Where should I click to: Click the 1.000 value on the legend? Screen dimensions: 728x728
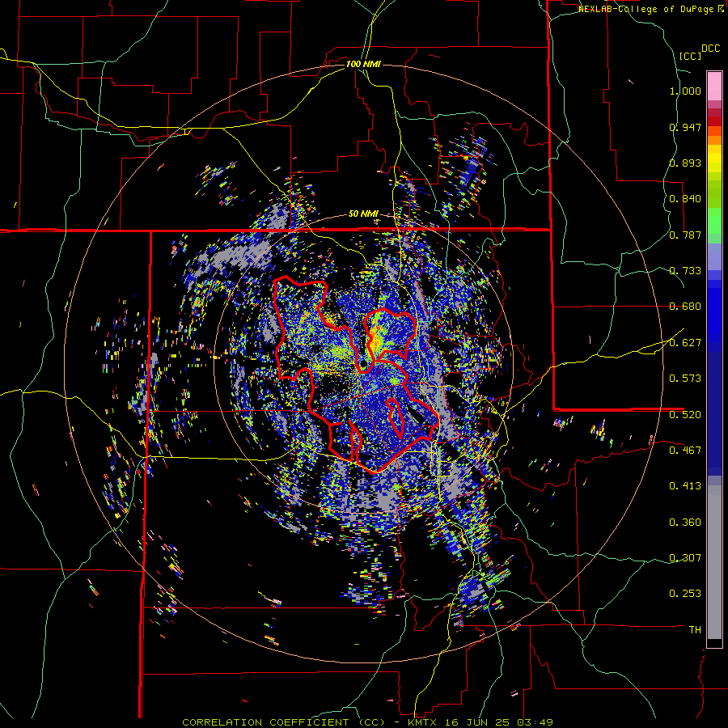tap(685, 91)
